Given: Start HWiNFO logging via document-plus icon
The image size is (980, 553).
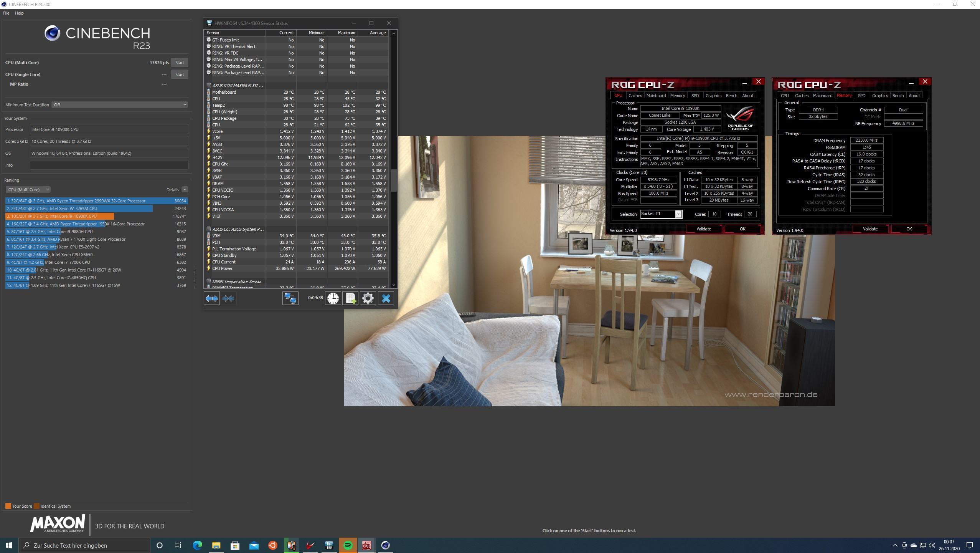Looking at the screenshot, I should tap(351, 298).
